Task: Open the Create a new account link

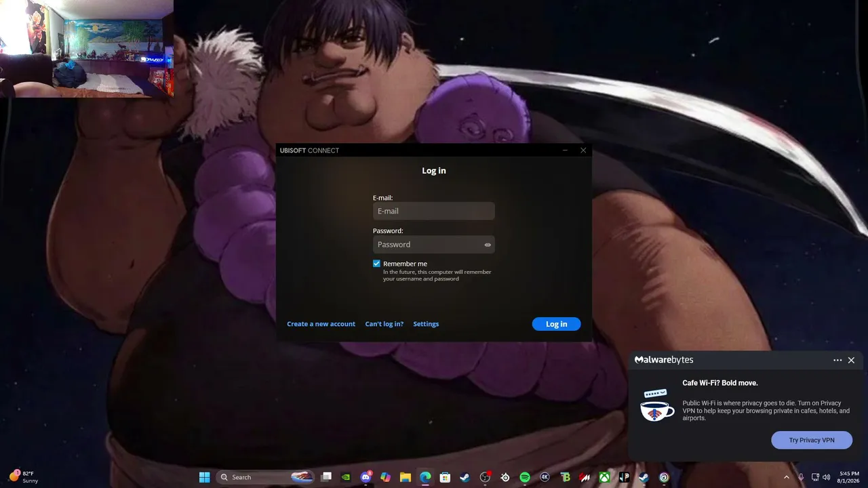Action: point(321,324)
